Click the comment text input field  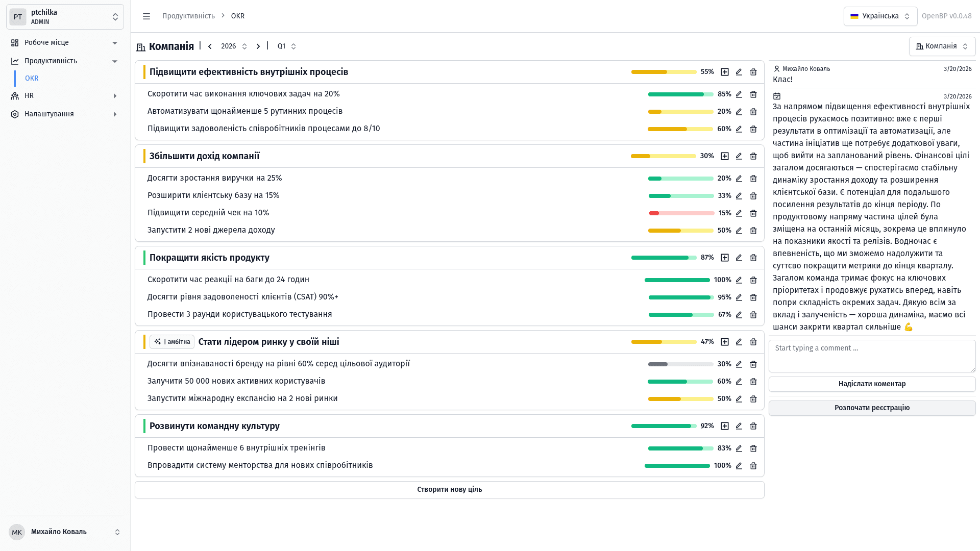(x=872, y=356)
